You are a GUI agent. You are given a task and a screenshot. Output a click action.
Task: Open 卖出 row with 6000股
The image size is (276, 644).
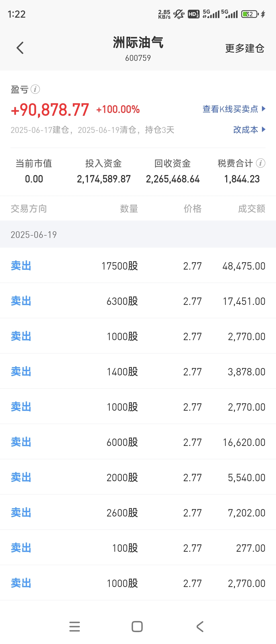(138, 442)
